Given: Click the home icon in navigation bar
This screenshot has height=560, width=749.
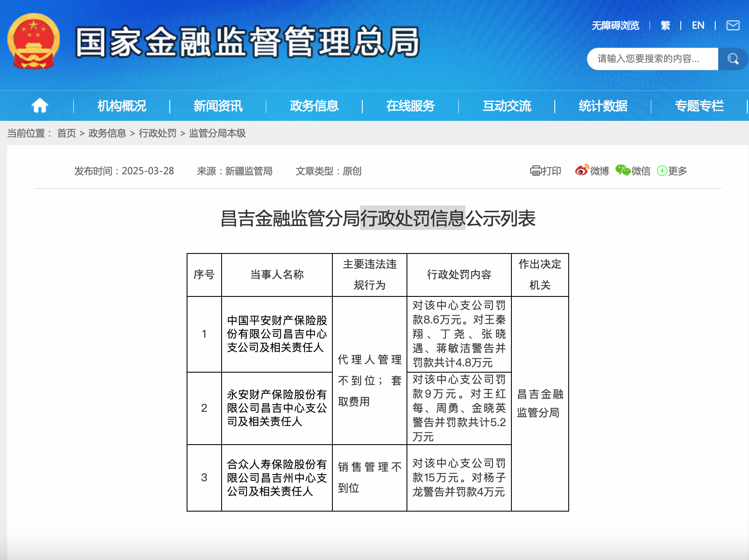Looking at the screenshot, I should pos(39,106).
